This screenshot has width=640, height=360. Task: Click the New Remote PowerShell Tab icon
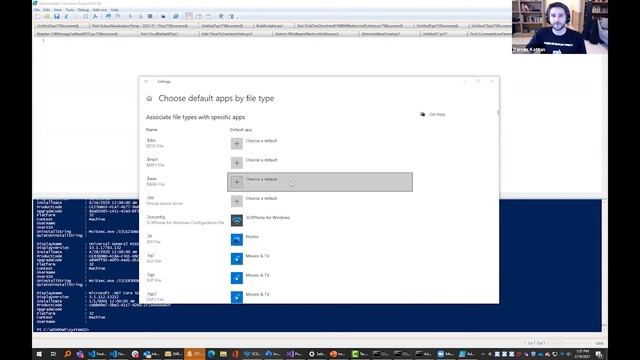(163, 16)
